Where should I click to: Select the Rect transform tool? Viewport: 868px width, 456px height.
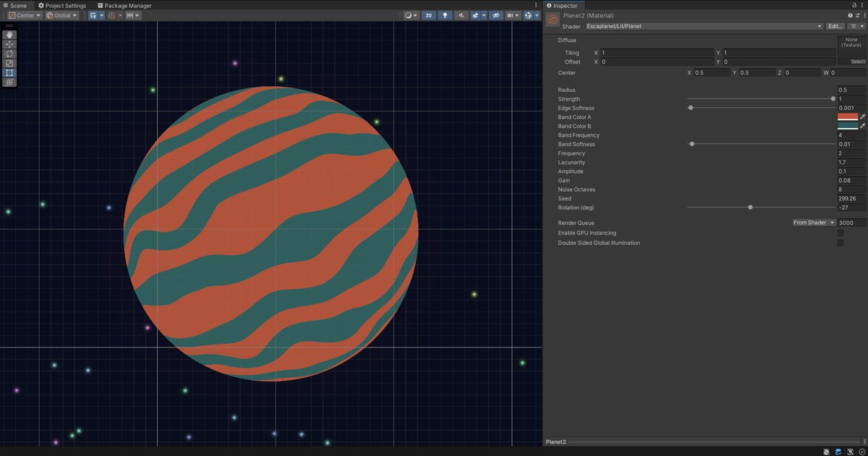(x=9, y=72)
